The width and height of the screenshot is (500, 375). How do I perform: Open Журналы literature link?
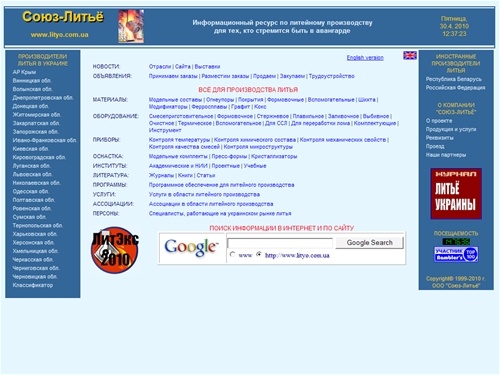[161, 175]
